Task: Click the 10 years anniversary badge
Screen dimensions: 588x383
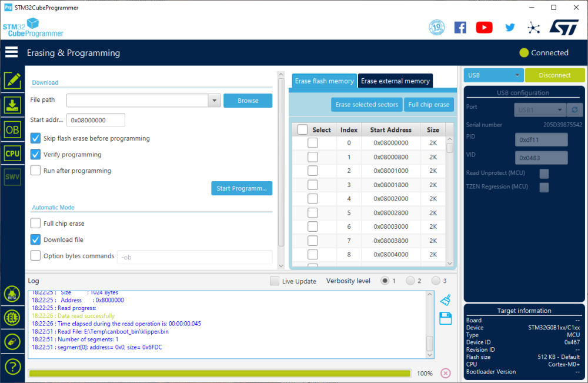Action: 437,28
